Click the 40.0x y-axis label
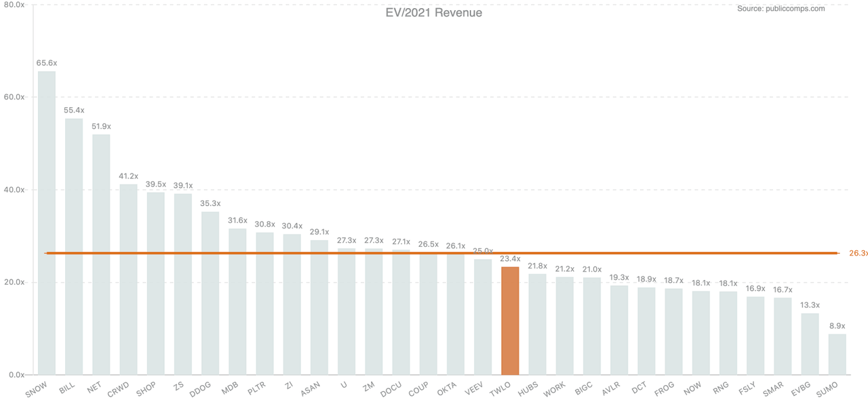This screenshot has height=400, width=868. click(14, 190)
